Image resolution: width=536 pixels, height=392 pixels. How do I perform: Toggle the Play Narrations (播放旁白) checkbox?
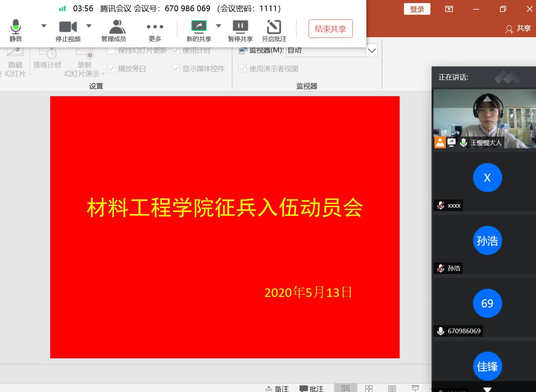[x=112, y=69]
